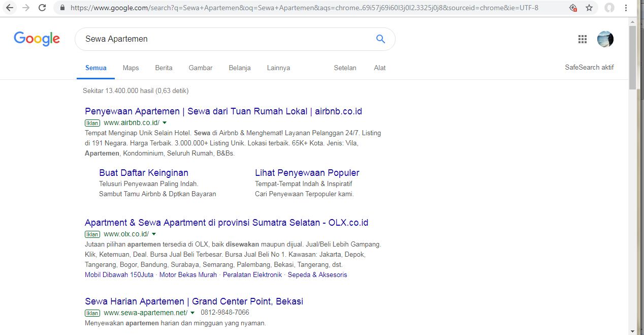Open the Lainnya dropdown

pyautogui.click(x=278, y=68)
